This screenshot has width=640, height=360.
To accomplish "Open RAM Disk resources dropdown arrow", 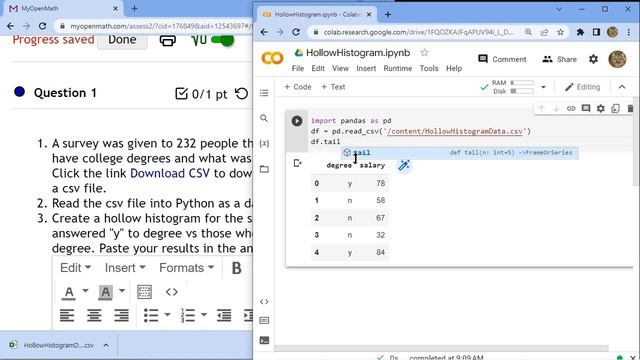I will [543, 87].
